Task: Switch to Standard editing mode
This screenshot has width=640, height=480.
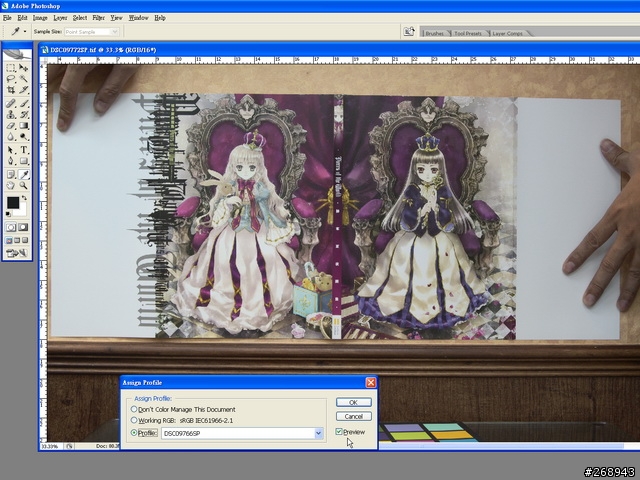Action: coord(11,227)
